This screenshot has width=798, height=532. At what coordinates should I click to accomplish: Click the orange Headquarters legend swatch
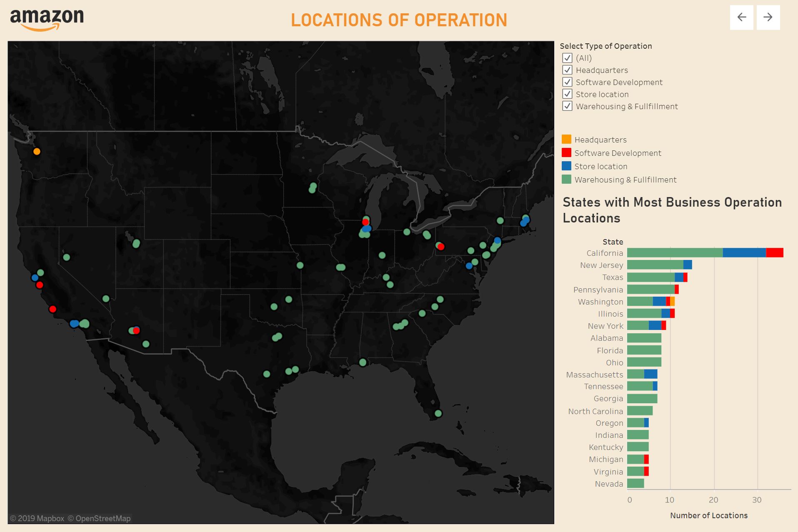click(567, 140)
